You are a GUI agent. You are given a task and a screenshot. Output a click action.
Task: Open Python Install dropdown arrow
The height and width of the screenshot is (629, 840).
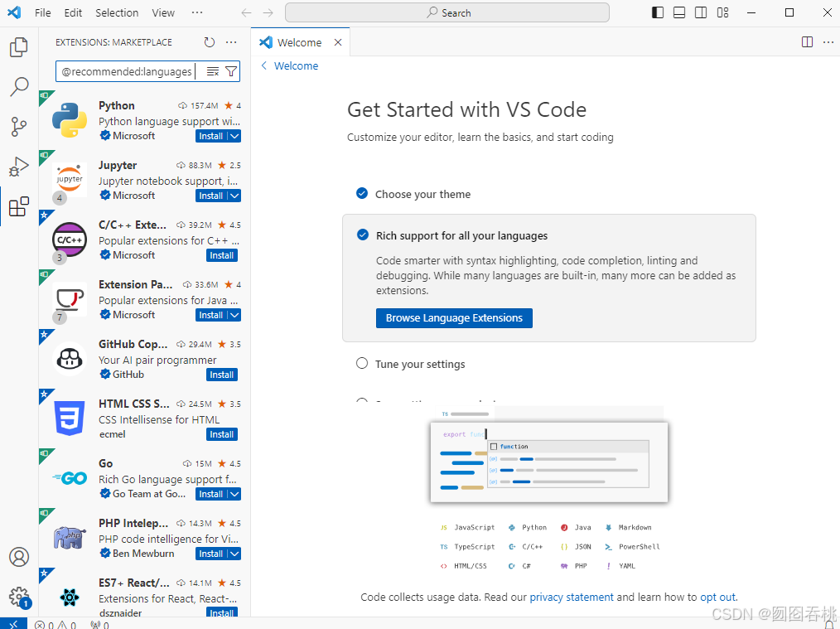234,136
